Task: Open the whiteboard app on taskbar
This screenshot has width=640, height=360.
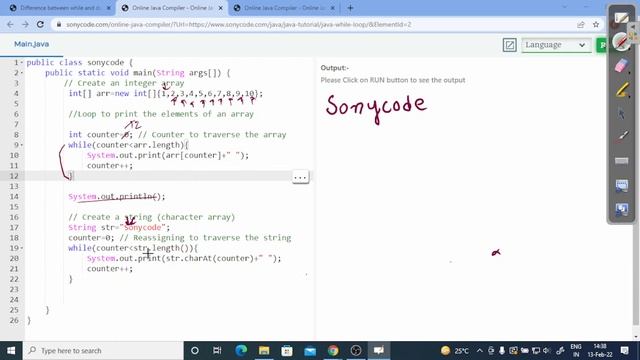Action: (x=379, y=351)
